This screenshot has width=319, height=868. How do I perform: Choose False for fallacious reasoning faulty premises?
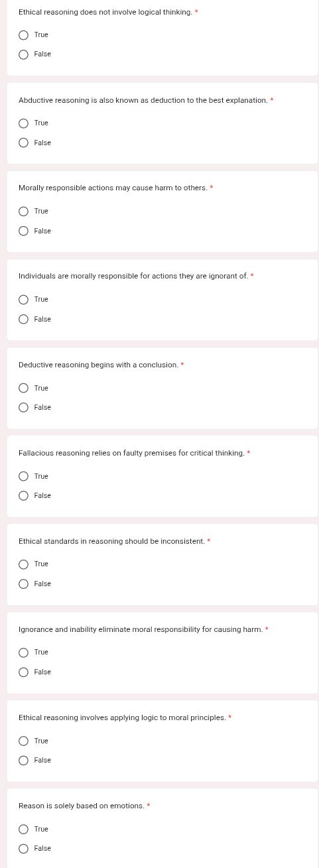coord(23,495)
